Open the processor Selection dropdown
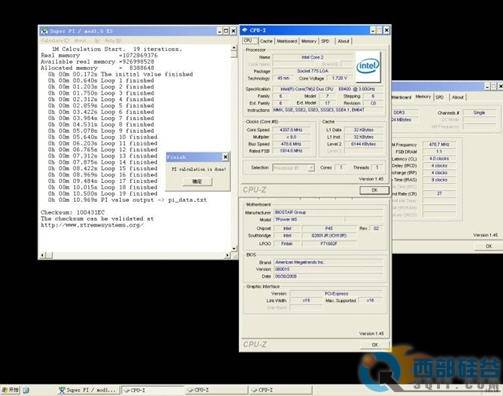 (293, 168)
